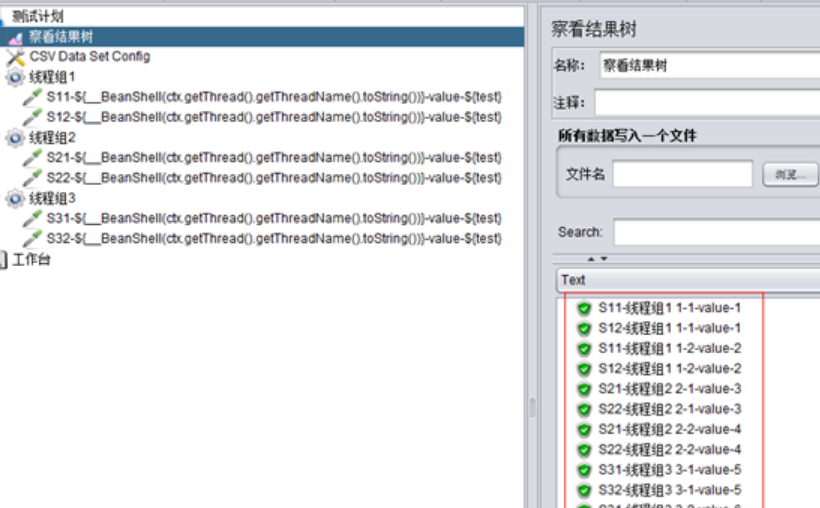Click green shield icon of S21 2-2-value-4
This screenshot has width=820, height=508.
[x=584, y=430]
